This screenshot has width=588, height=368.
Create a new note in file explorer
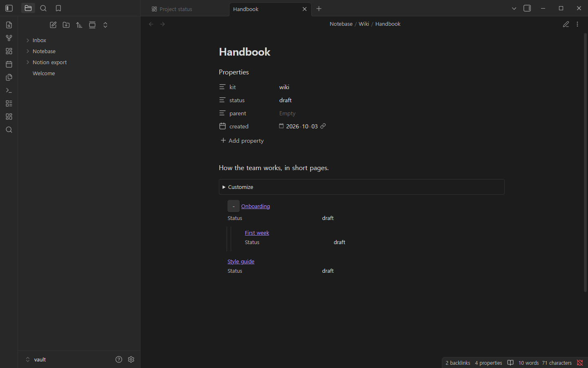pyautogui.click(x=53, y=25)
